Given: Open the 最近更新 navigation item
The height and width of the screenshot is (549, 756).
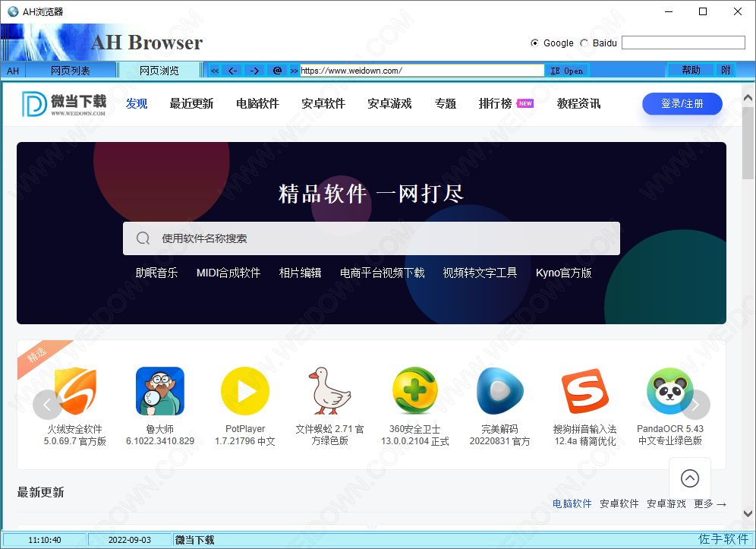Looking at the screenshot, I should pos(191,104).
